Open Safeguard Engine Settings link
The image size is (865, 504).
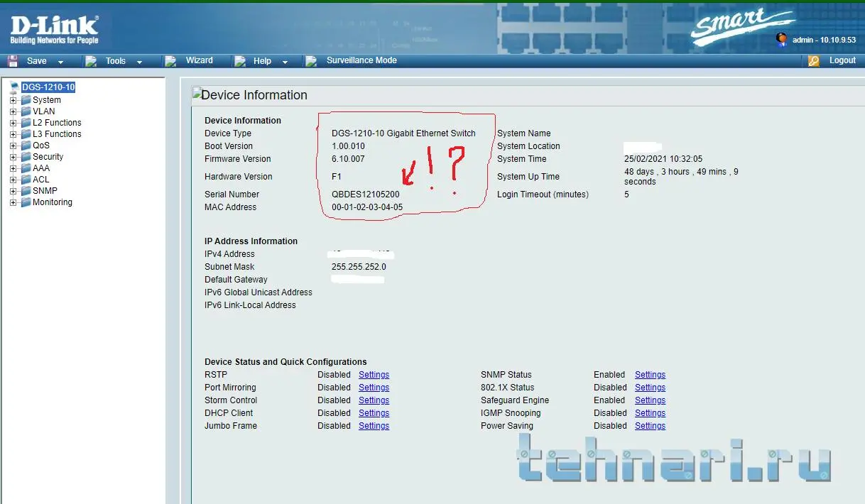[650, 400]
